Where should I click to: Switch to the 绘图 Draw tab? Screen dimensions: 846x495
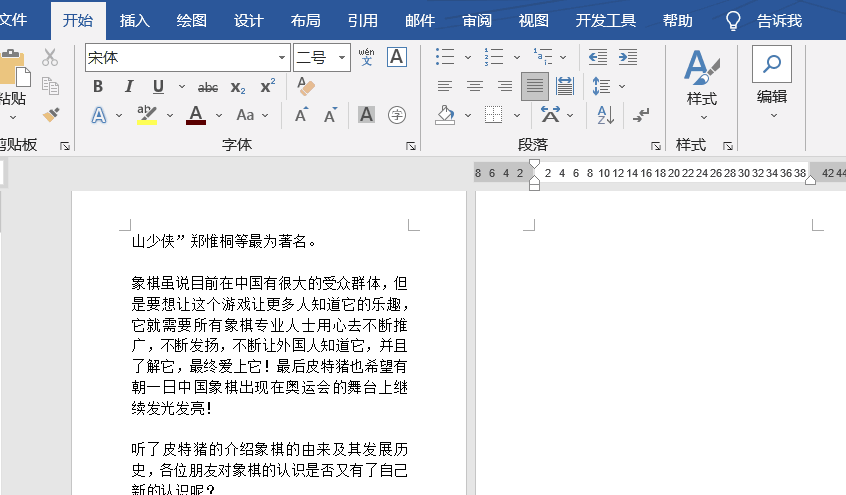point(192,21)
